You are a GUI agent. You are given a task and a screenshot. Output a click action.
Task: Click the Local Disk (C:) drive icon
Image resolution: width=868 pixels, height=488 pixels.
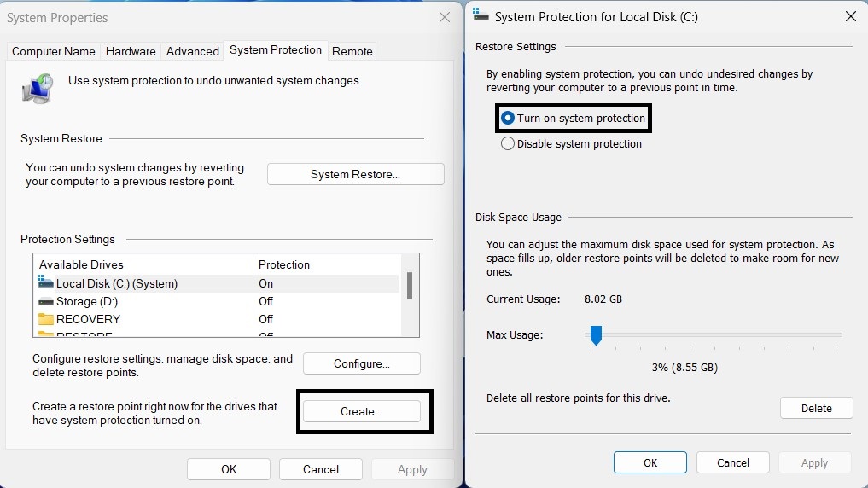point(45,282)
